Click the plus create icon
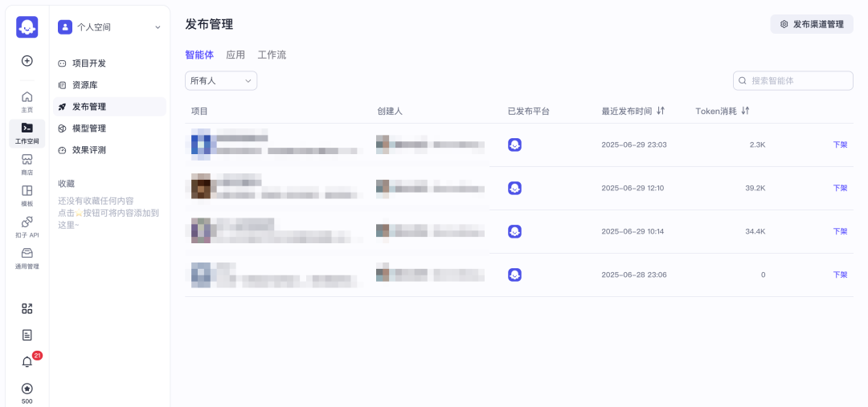 27,61
